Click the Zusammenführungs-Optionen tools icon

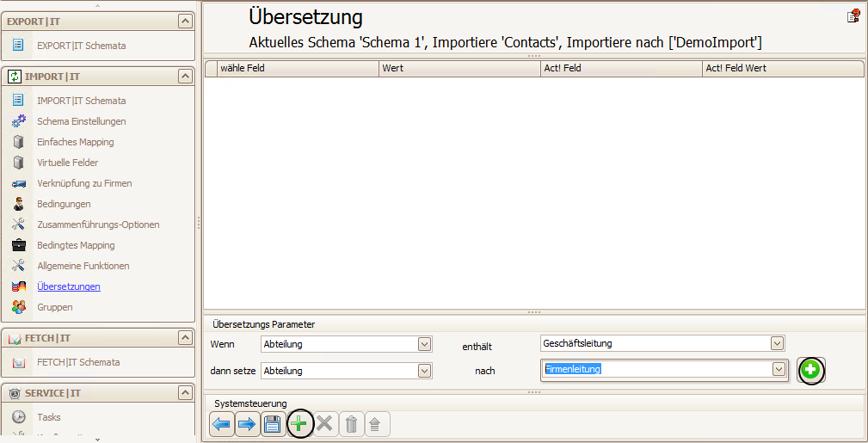[19, 225]
